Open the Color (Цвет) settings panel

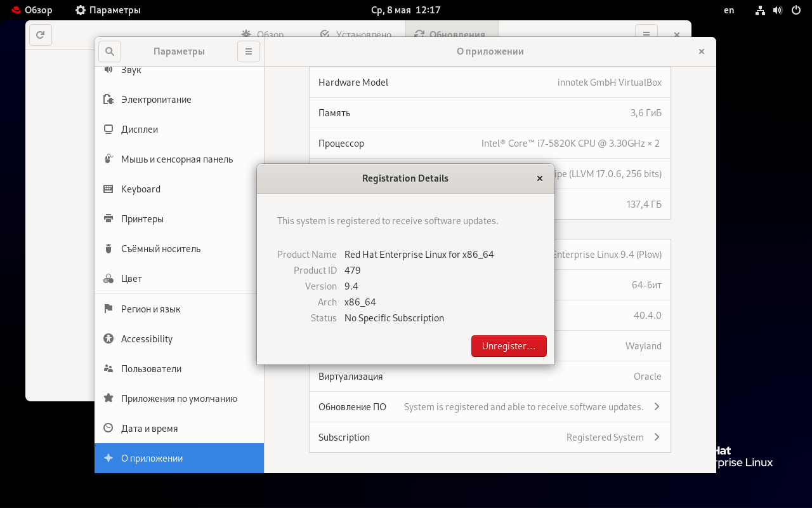tap(131, 279)
